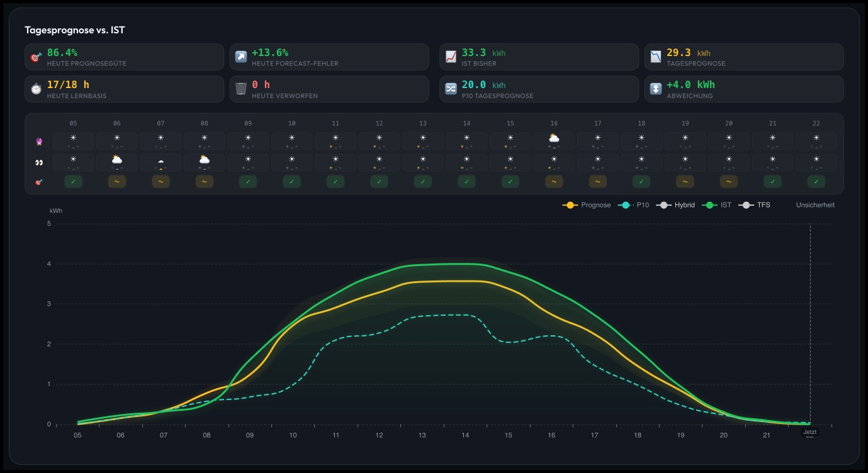Click the green checkmark badge for hour 05
Screen dimensions: 868x473
point(74,181)
